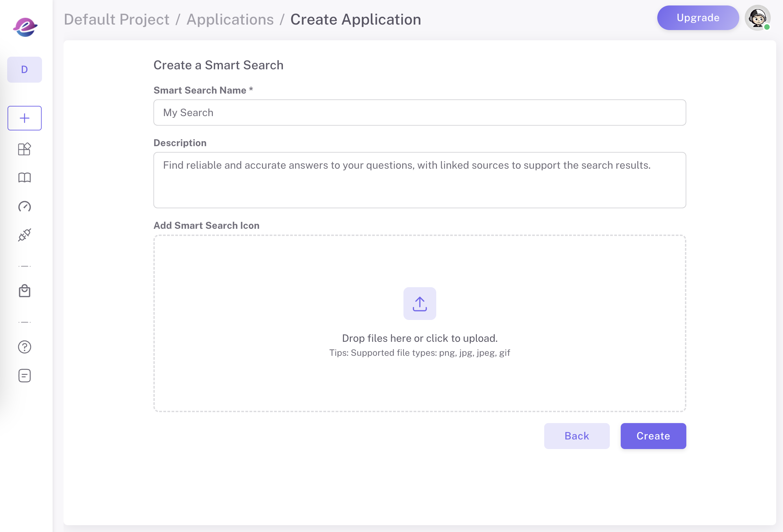
Task: Open the document note icon in the sidebar
Action: point(25,376)
